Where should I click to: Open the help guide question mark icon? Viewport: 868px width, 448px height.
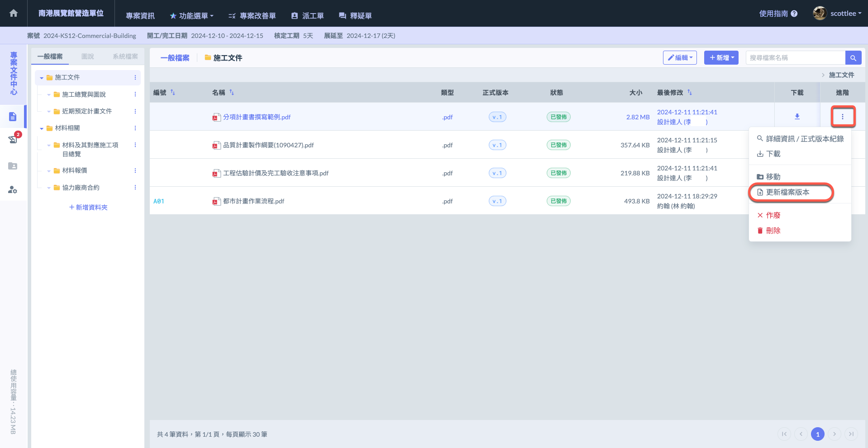click(x=794, y=14)
